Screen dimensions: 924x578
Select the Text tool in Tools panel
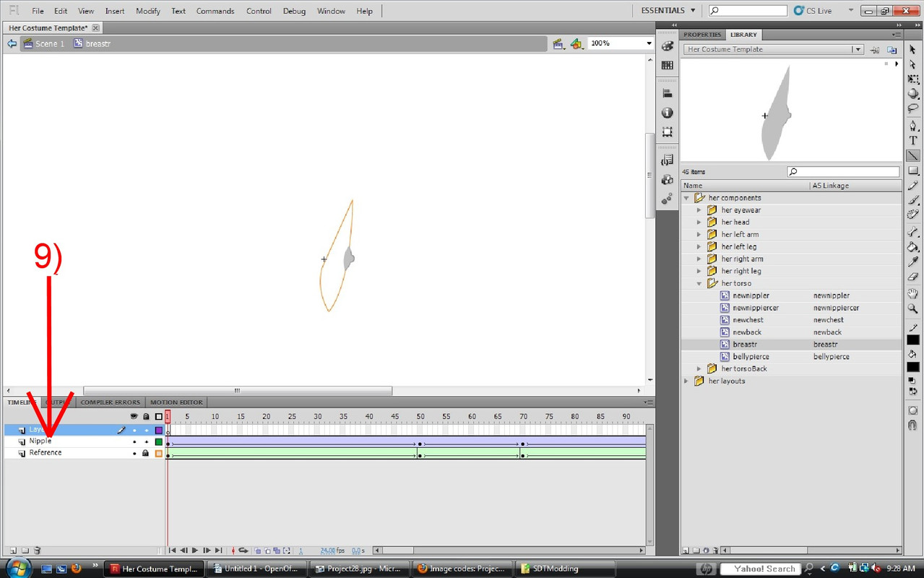pos(913,140)
